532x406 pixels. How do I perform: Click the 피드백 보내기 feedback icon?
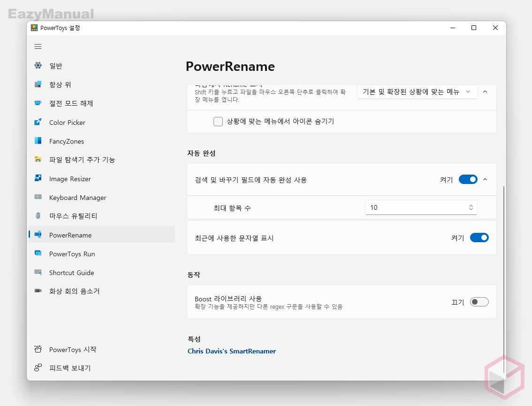(x=38, y=368)
